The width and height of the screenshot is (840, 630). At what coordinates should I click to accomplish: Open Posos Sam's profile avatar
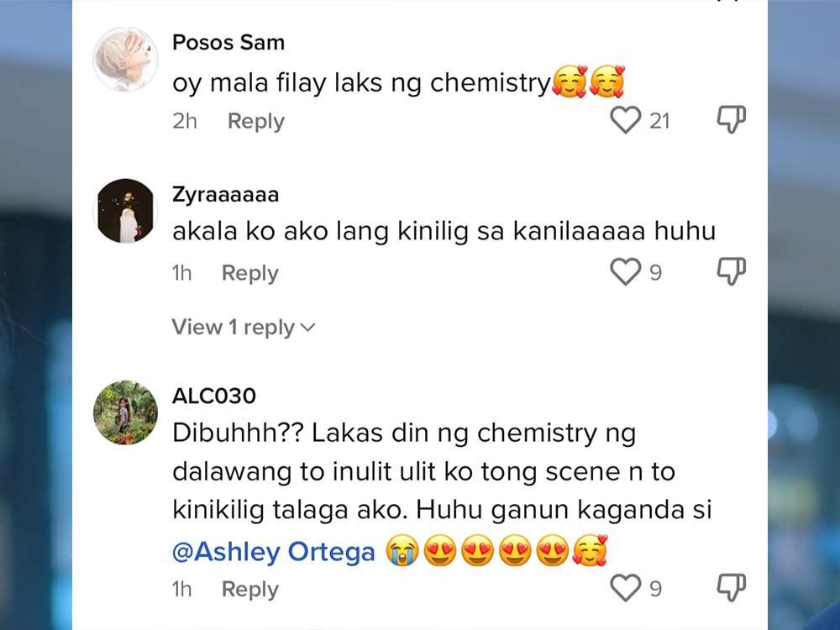click(125, 57)
